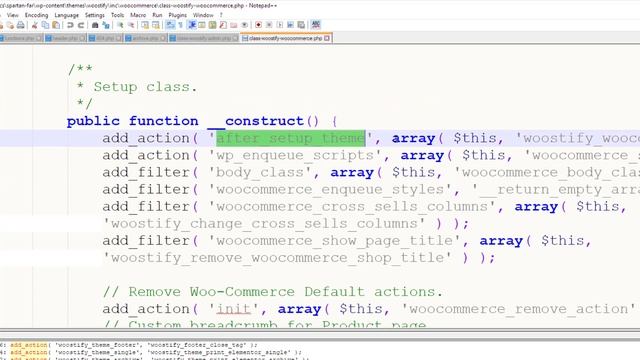Open the Function List icon
Image resolution: width=640 pixels, height=360 pixels.
coord(223,25)
